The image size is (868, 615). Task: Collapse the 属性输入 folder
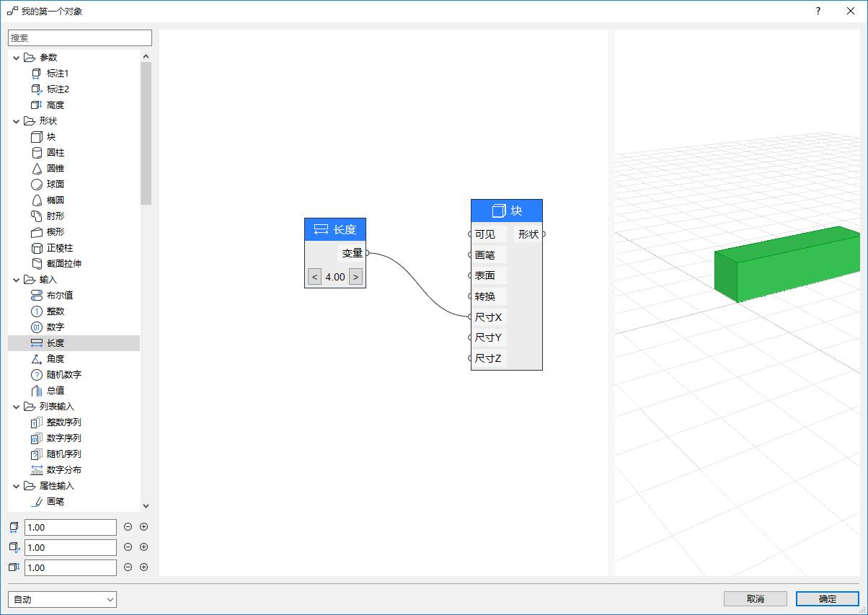[17, 486]
